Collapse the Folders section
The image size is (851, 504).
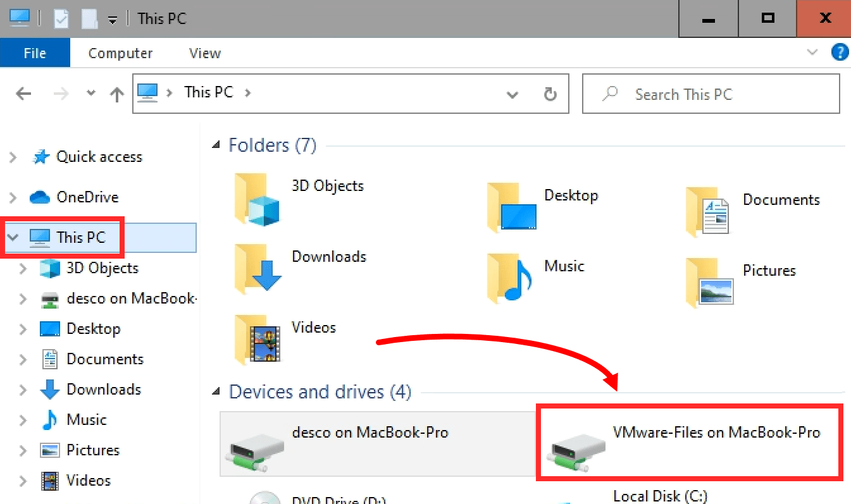click(217, 145)
